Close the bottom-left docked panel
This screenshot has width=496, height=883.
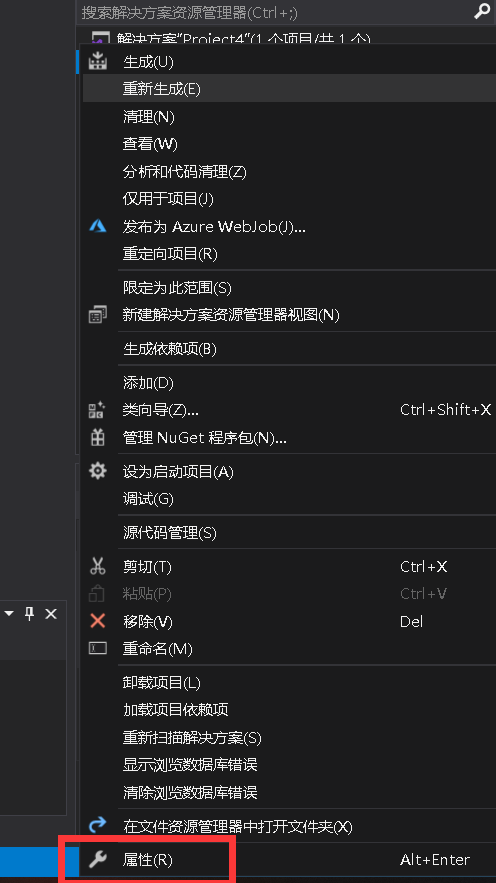[x=51, y=614]
